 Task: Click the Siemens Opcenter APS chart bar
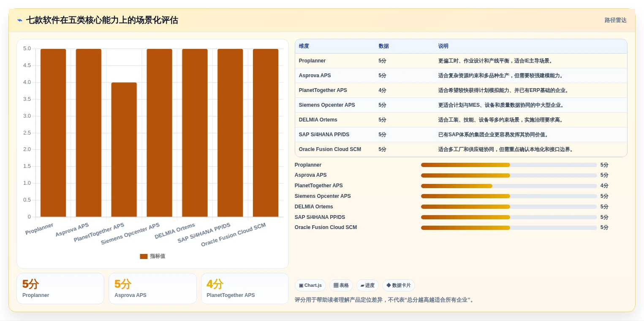tap(159, 133)
